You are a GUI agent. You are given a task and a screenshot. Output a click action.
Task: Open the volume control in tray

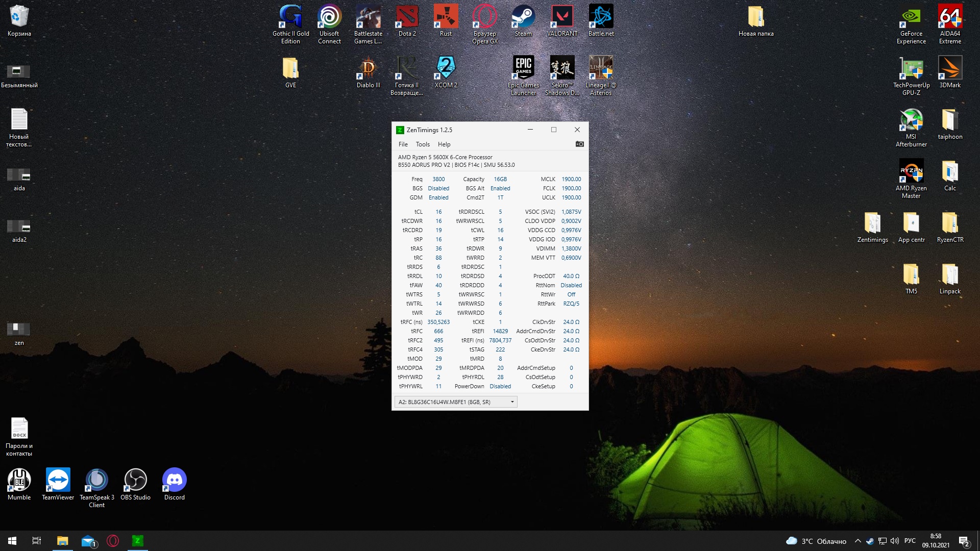(x=894, y=541)
